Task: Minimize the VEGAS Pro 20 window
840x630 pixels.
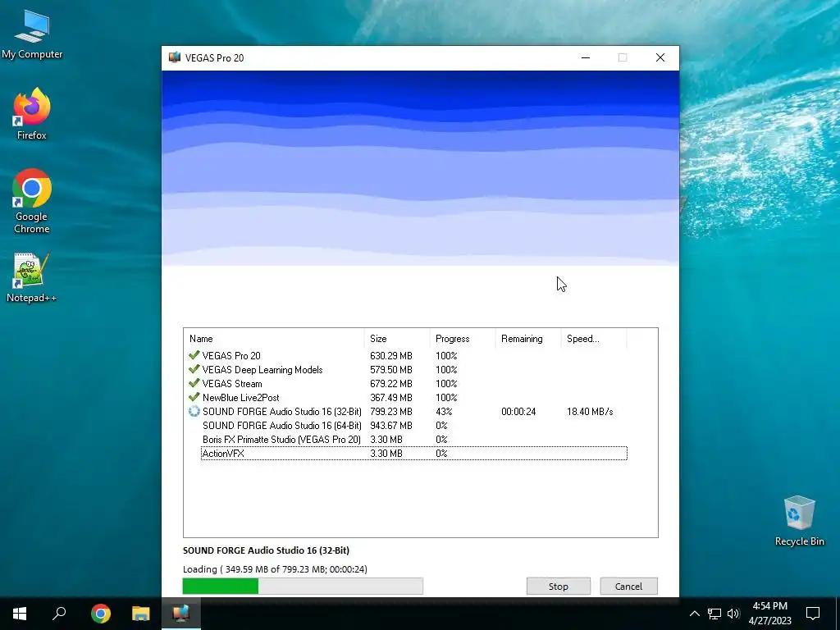Action: (x=586, y=57)
